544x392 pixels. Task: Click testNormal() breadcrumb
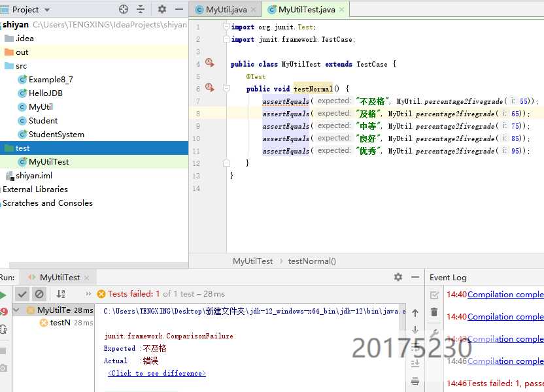pyautogui.click(x=311, y=261)
